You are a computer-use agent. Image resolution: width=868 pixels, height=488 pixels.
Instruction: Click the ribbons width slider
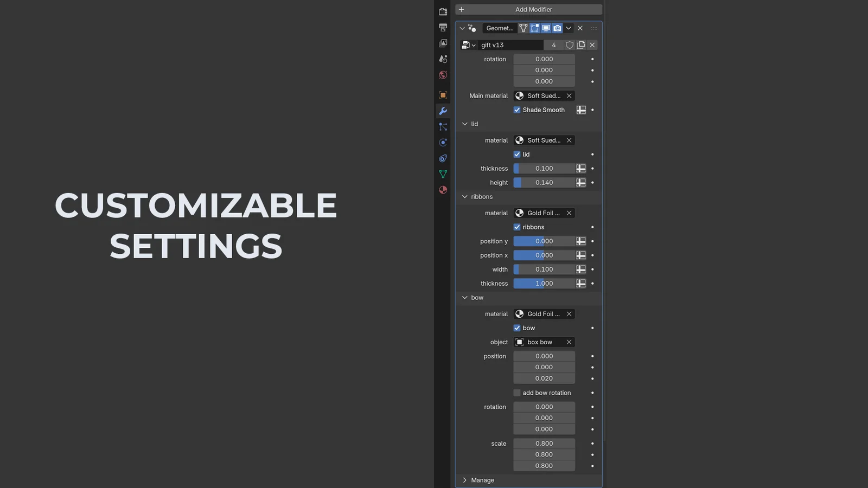pyautogui.click(x=544, y=269)
